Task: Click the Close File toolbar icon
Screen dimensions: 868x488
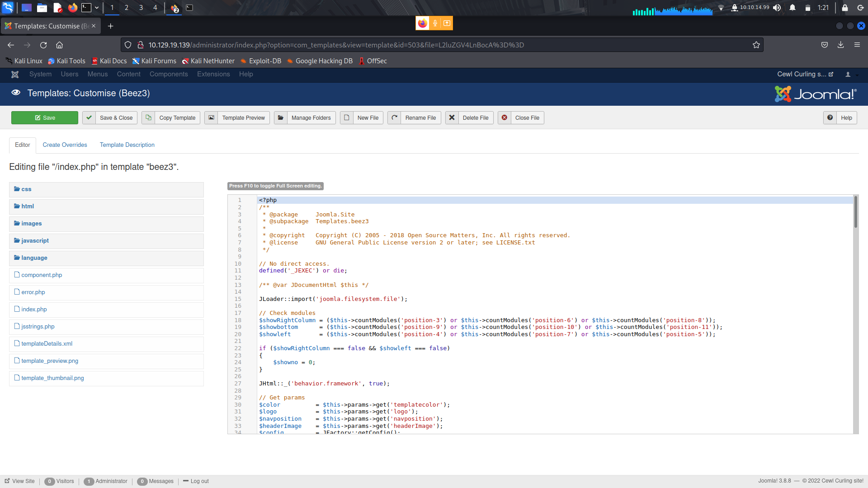Action: (505, 118)
